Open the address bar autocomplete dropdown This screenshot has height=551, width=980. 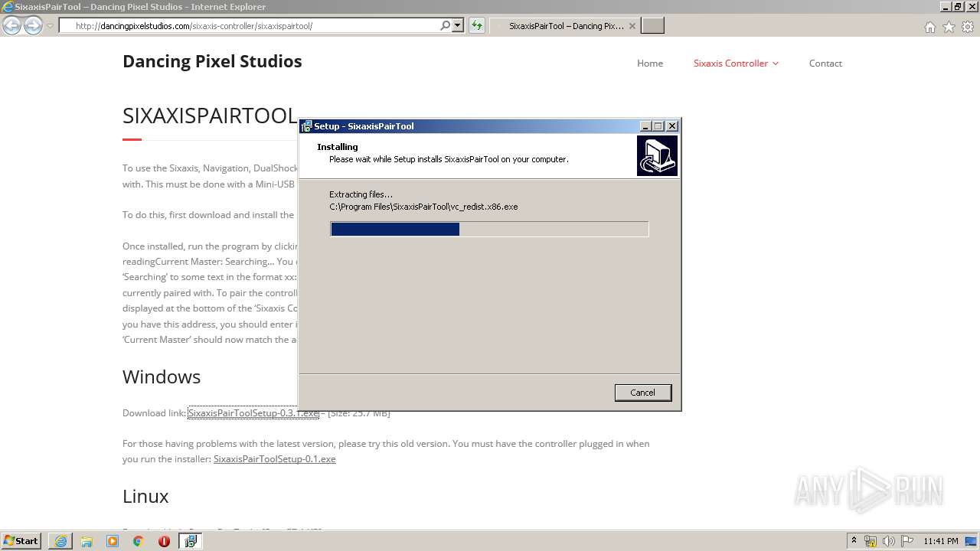point(458,25)
